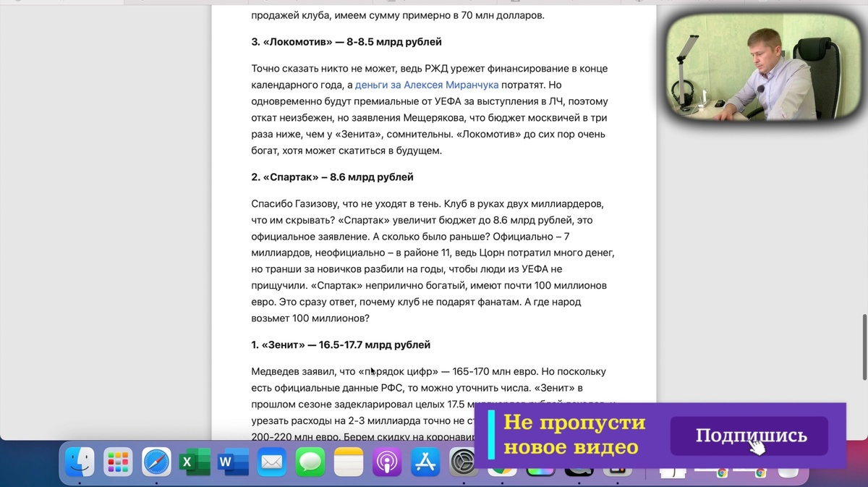This screenshot has height=487, width=868.
Task: Click the «Не пропусти новое видео» banner text
Action: [574, 435]
